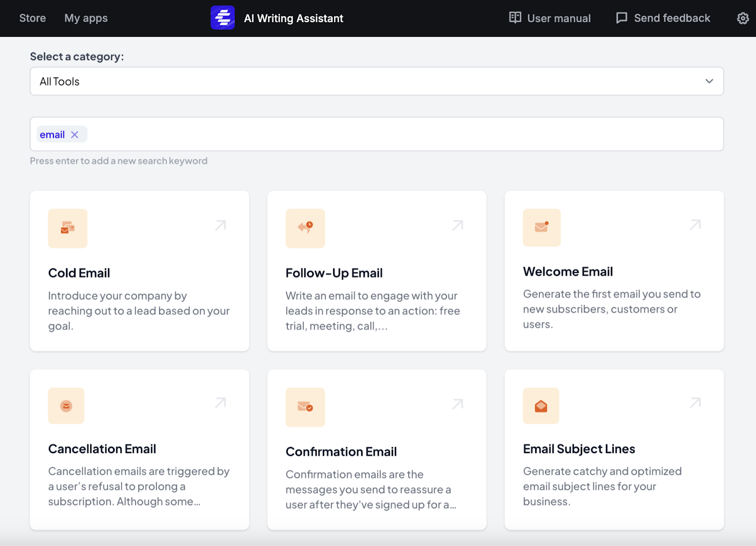This screenshot has width=756, height=546.
Task: Go to the Store menu
Action: coord(33,18)
